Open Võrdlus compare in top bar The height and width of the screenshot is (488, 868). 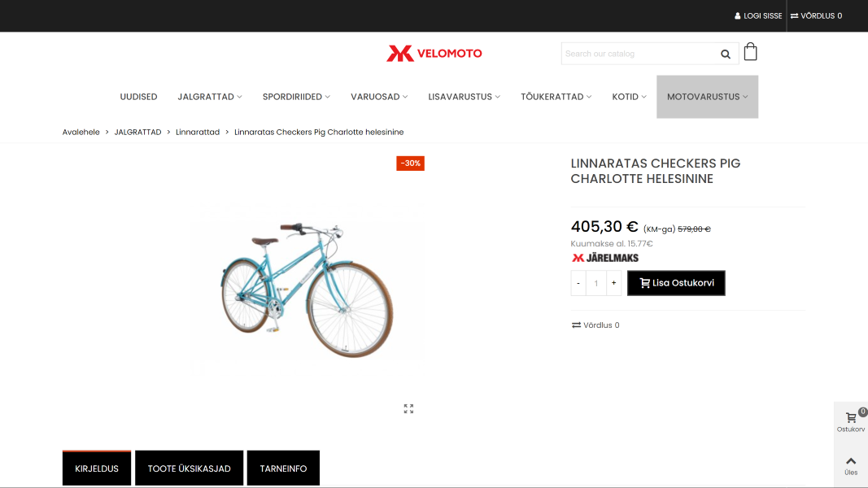816,16
